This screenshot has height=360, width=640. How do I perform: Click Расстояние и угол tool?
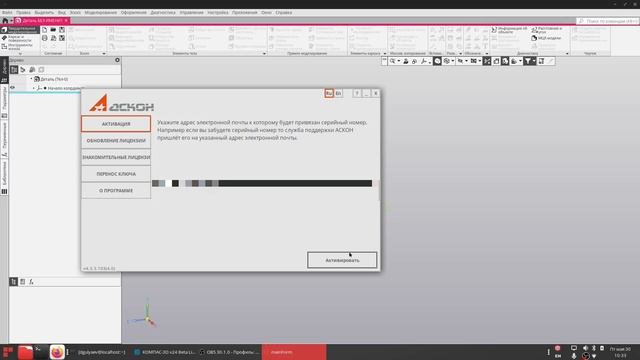pos(547,30)
